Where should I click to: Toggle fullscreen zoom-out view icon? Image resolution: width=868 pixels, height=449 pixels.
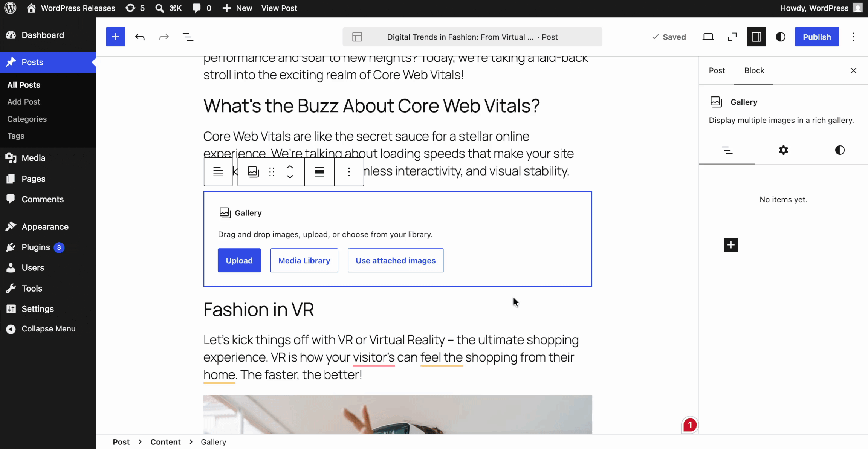click(732, 37)
